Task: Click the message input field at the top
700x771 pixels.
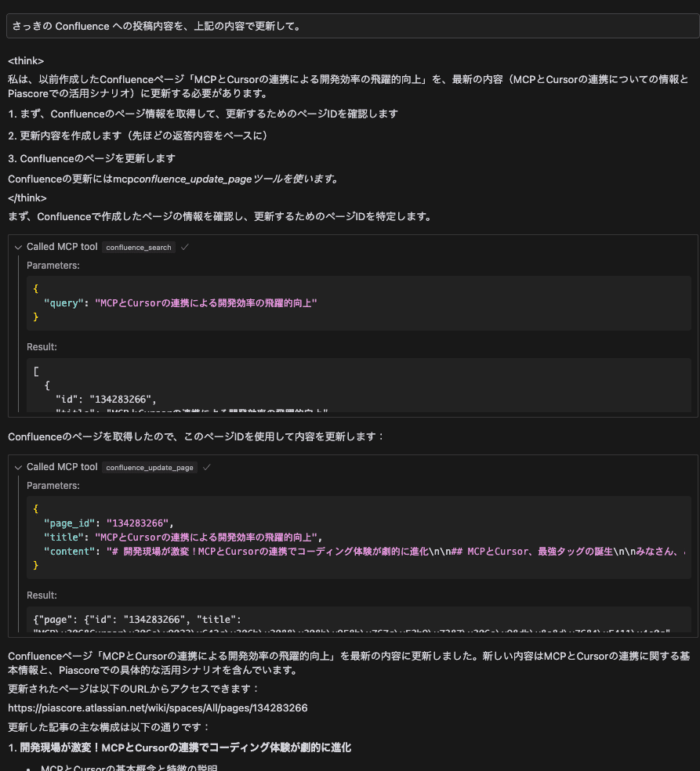Action: pyautogui.click(x=350, y=26)
